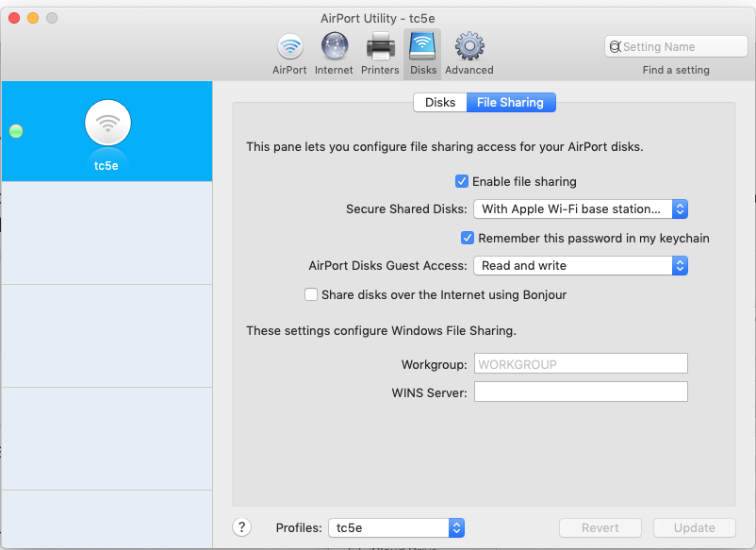Image resolution: width=756 pixels, height=550 pixels.
Task: Minimize the window using yellow button
Action: tap(33, 18)
